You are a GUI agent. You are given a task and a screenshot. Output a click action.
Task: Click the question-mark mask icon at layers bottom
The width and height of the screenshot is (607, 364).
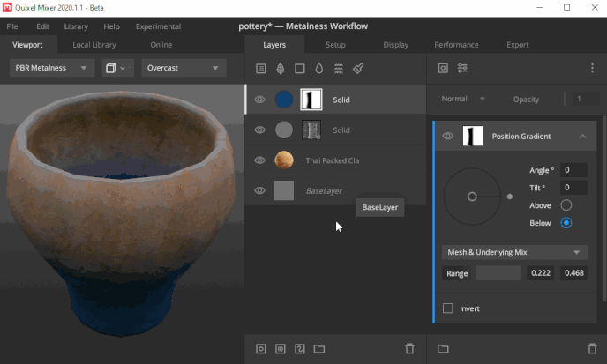click(x=300, y=349)
